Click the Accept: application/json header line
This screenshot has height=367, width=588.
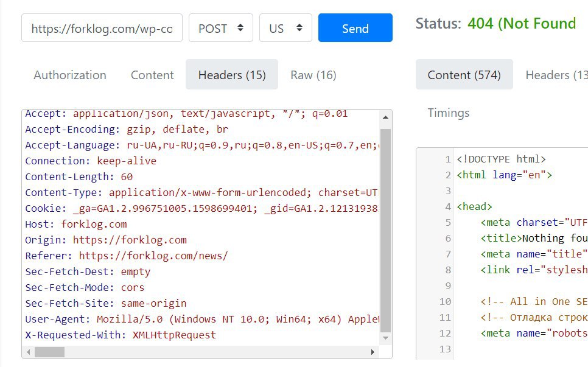[186, 114]
